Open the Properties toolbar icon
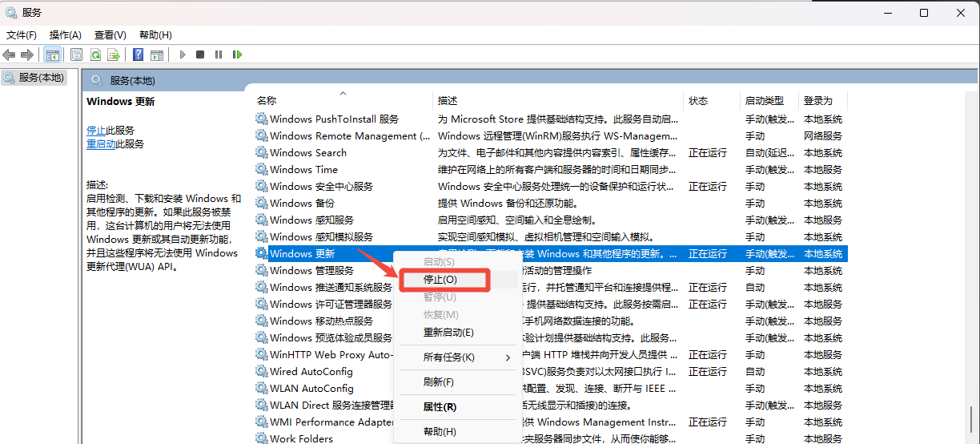Viewport: 980px width, 444px height. (x=76, y=54)
